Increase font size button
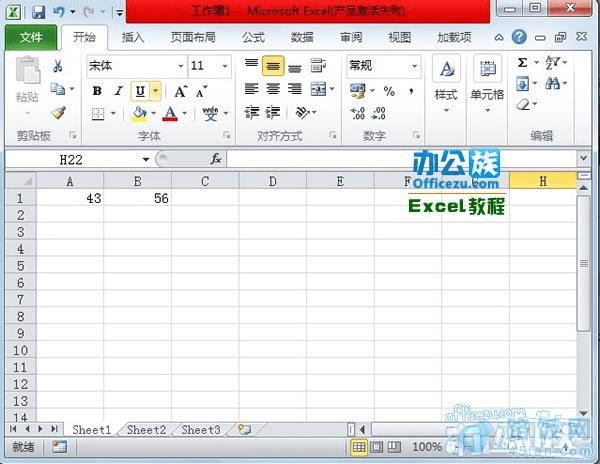This screenshot has height=464, width=600. coord(181,92)
